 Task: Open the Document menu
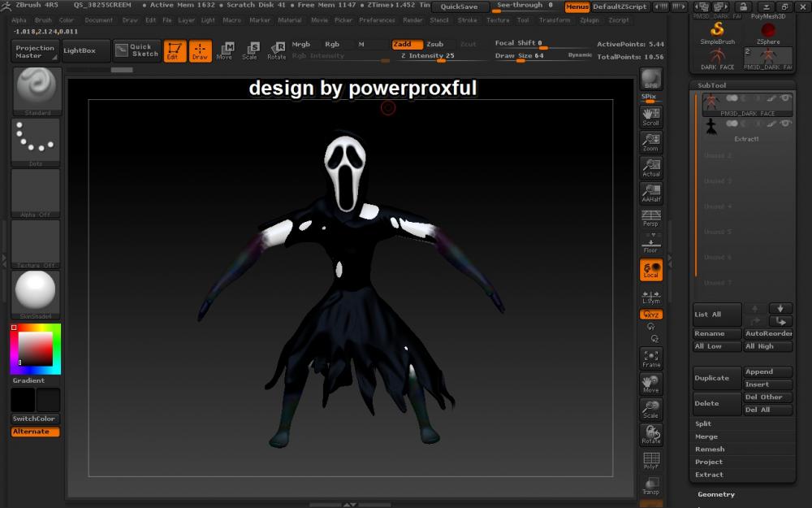[x=98, y=20]
